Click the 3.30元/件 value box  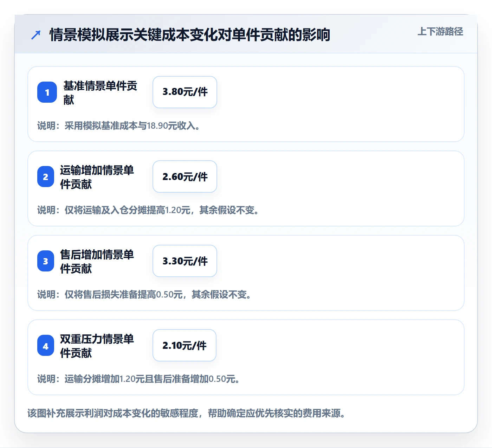[x=185, y=261]
